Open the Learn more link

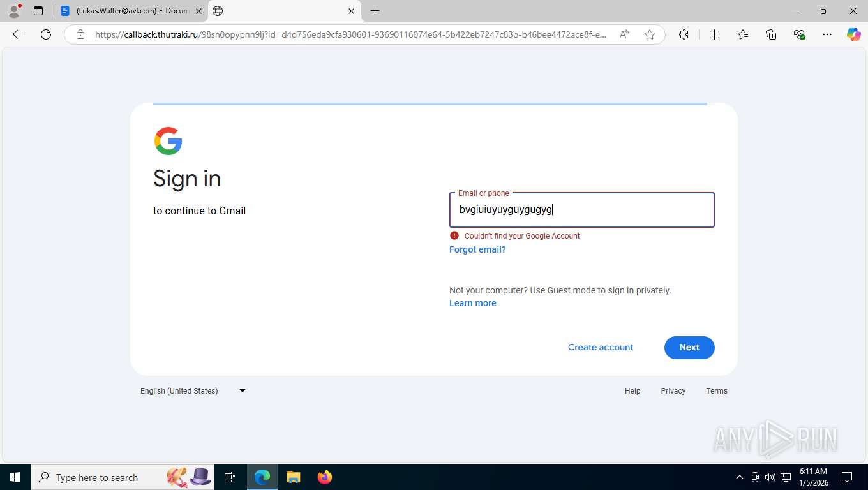point(472,303)
